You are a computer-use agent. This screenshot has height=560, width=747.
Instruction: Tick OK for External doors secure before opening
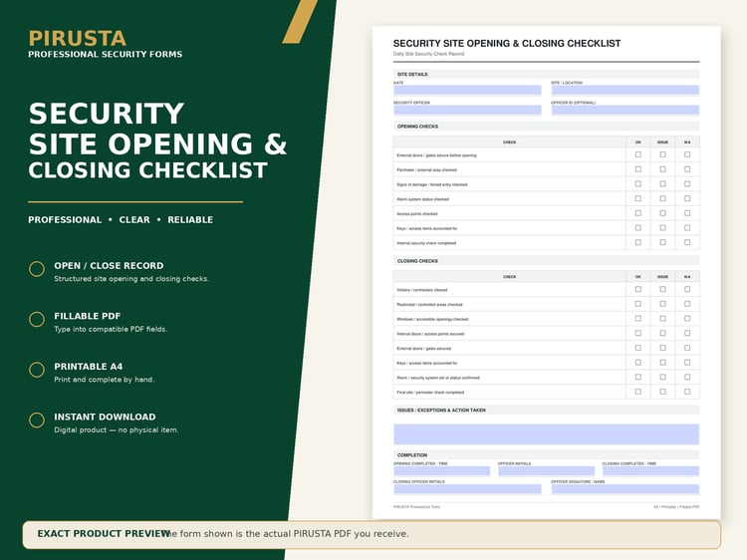click(637, 154)
